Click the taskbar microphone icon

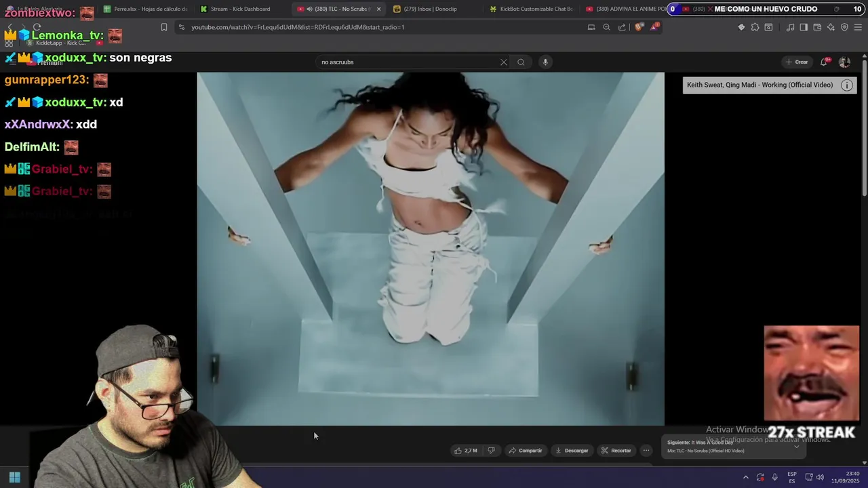(x=774, y=477)
